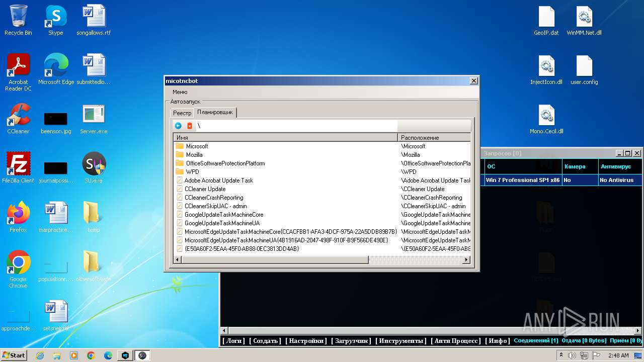Switch to the Реестр tab
The height and width of the screenshot is (362, 644).
click(x=182, y=113)
